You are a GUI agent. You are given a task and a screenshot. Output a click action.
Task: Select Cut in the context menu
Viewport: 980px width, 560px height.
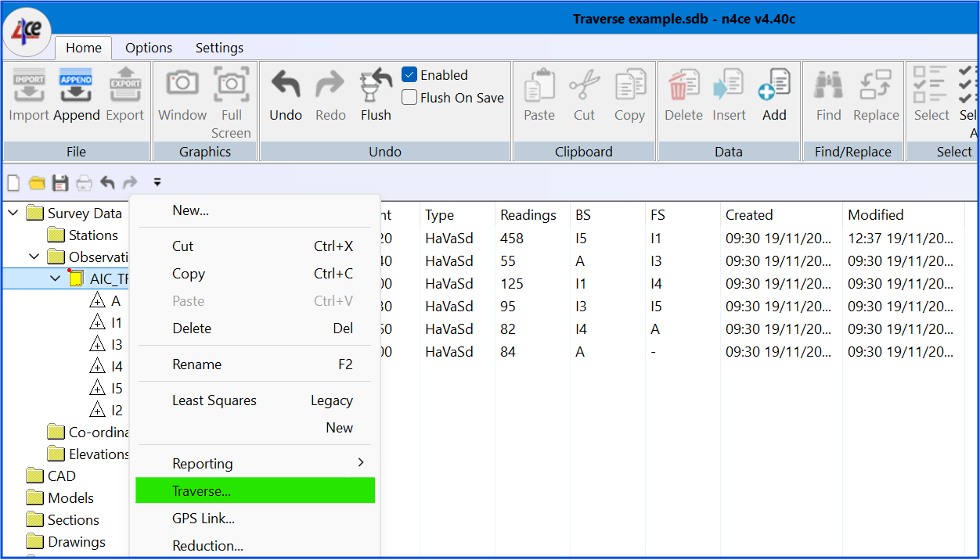click(255, 246)
